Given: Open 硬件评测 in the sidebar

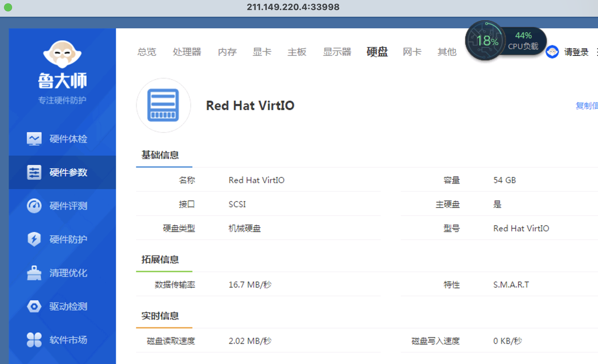Looking at the screenshot, I should [x=62, y=206].
